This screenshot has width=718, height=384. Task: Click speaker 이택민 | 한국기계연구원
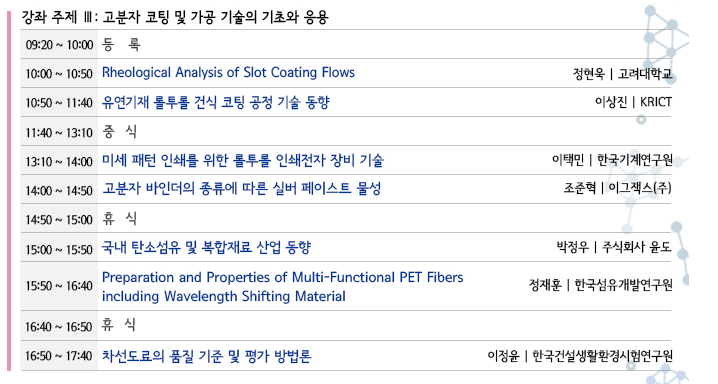pyautogui.click(x=612, y=160)
